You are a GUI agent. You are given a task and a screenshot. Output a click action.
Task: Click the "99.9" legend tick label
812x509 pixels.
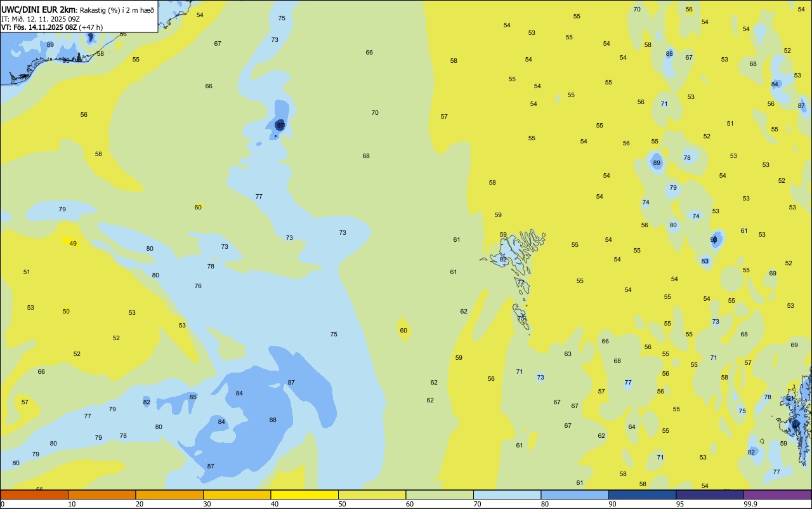click(751, 504)
